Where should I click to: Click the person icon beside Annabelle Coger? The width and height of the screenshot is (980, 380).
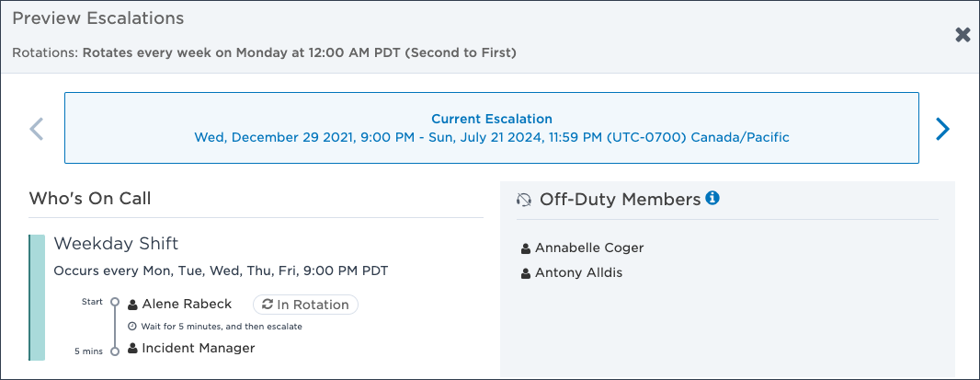tap(526, 248)
